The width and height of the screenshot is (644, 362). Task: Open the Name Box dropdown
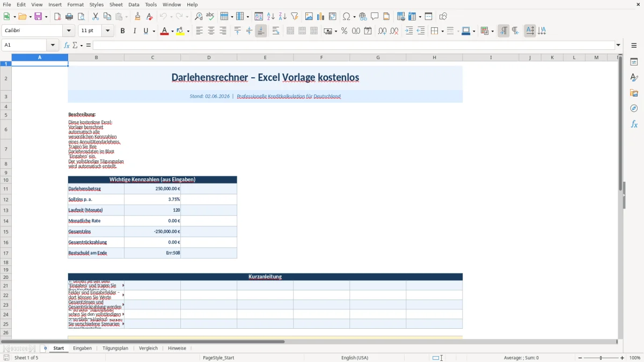(53, 45)
